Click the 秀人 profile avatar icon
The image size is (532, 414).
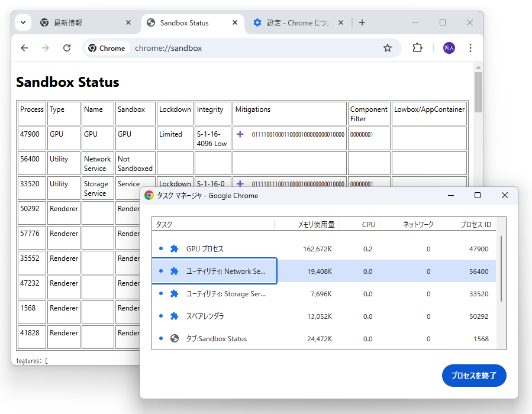click(449, 48)
